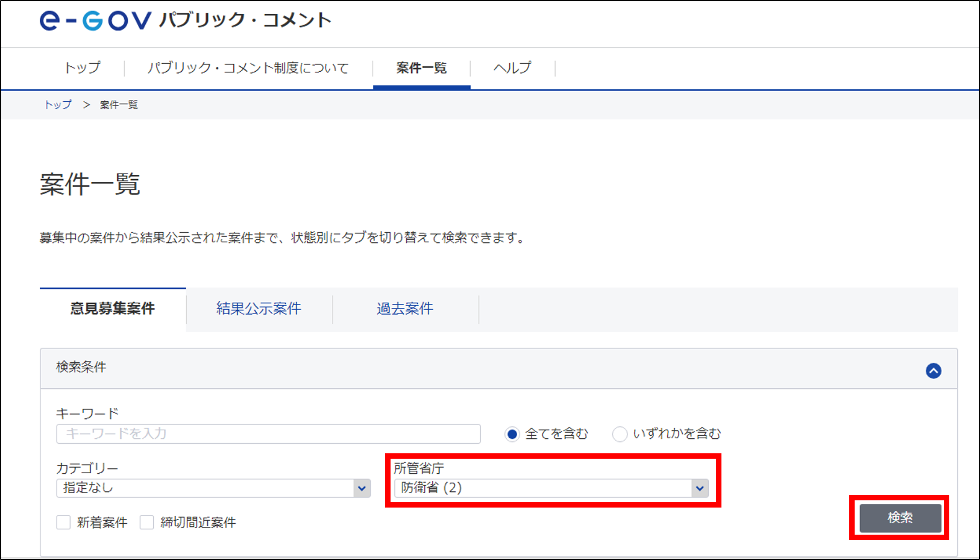Open the 所管省庁 dropdown arrow
The width and height of the screenshot is (980, 560).
[699, 488]
